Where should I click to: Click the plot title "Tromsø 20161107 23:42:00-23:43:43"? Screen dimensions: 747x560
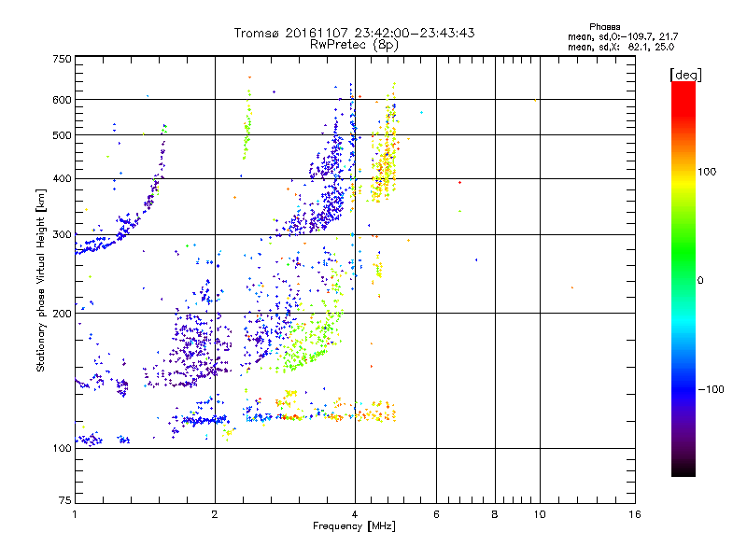(x=354, y=33)
